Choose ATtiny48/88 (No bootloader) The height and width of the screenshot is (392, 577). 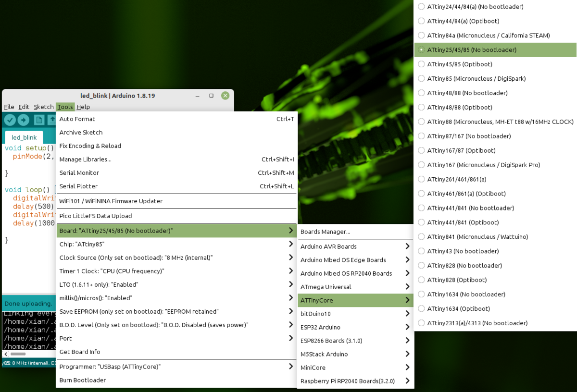pos(495,93)
